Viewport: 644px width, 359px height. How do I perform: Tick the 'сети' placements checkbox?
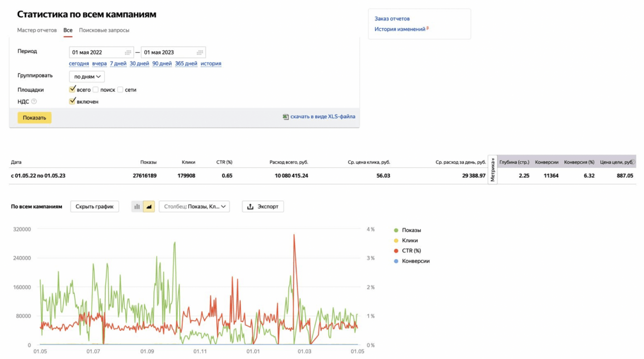click(x=120, y=90)
